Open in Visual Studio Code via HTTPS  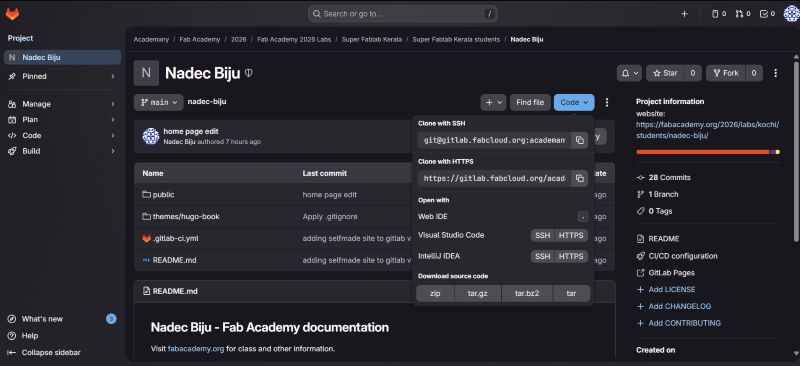[571, 235]
